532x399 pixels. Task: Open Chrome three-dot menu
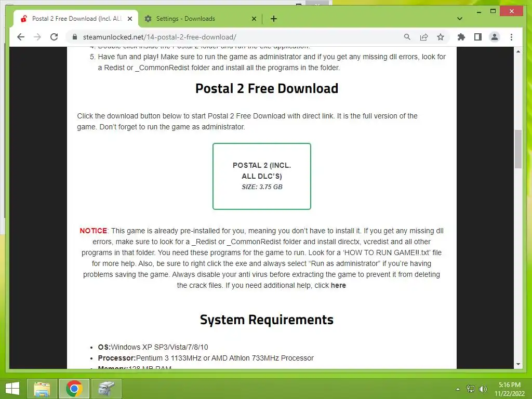[511, 37]
